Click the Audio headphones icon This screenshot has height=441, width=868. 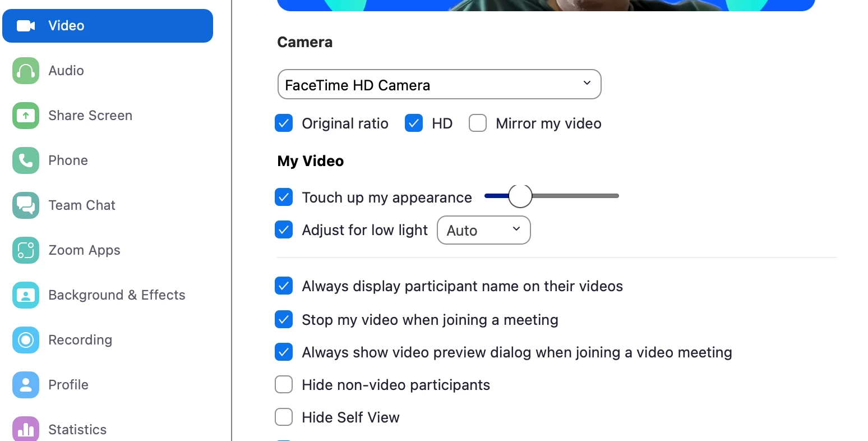(26, 71)
